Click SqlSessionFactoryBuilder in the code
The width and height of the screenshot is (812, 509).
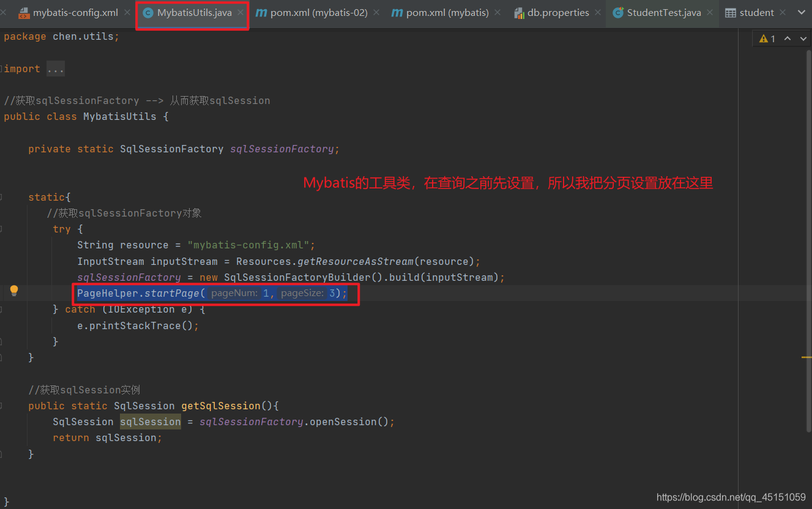tap(297, 277)
